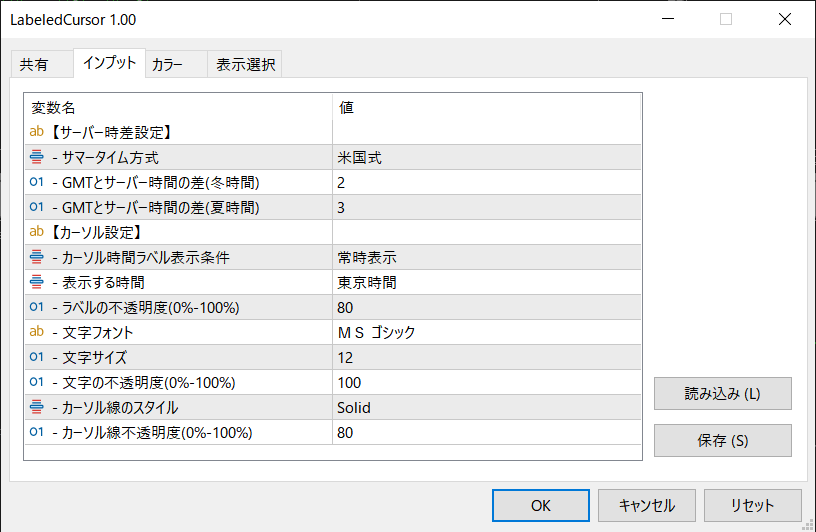Click the 読み込み (L) button

[722, 394]
